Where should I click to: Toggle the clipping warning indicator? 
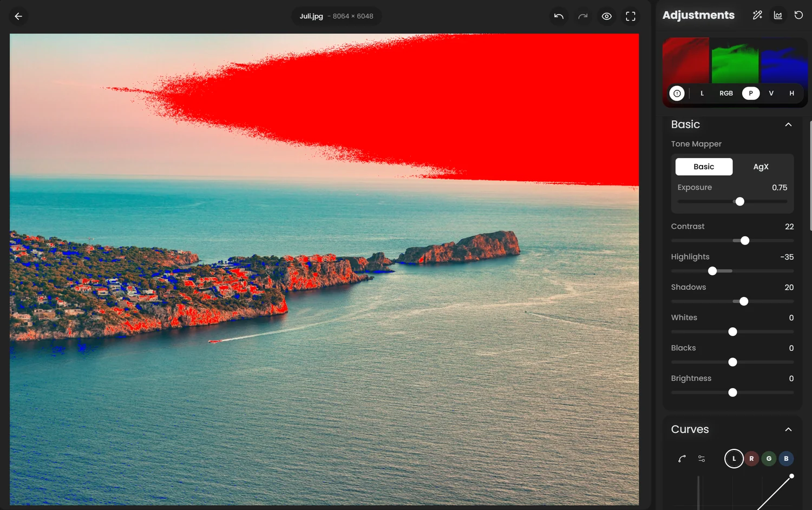click(677, 93)
